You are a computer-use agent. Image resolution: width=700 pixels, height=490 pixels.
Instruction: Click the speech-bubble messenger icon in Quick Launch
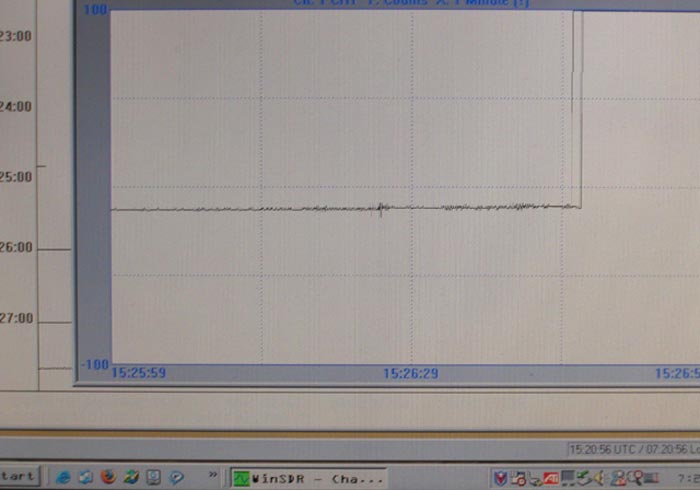tap(176, 478)
